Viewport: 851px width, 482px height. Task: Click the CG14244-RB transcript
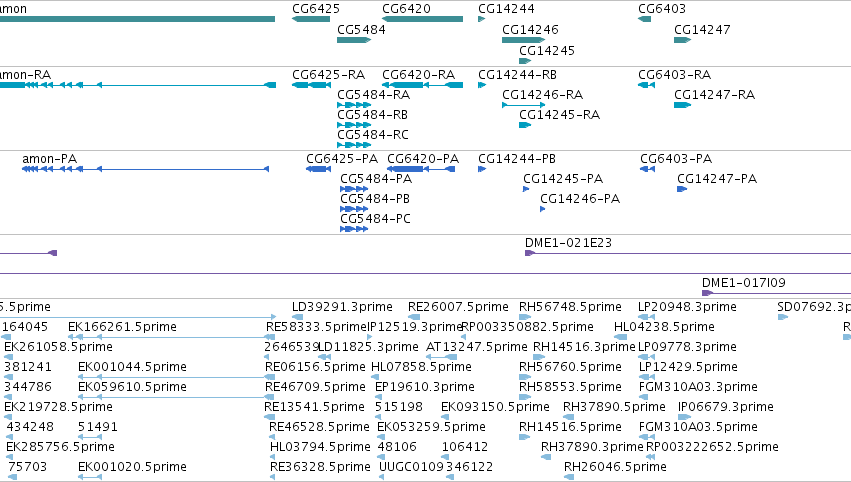tap(481, 85)
